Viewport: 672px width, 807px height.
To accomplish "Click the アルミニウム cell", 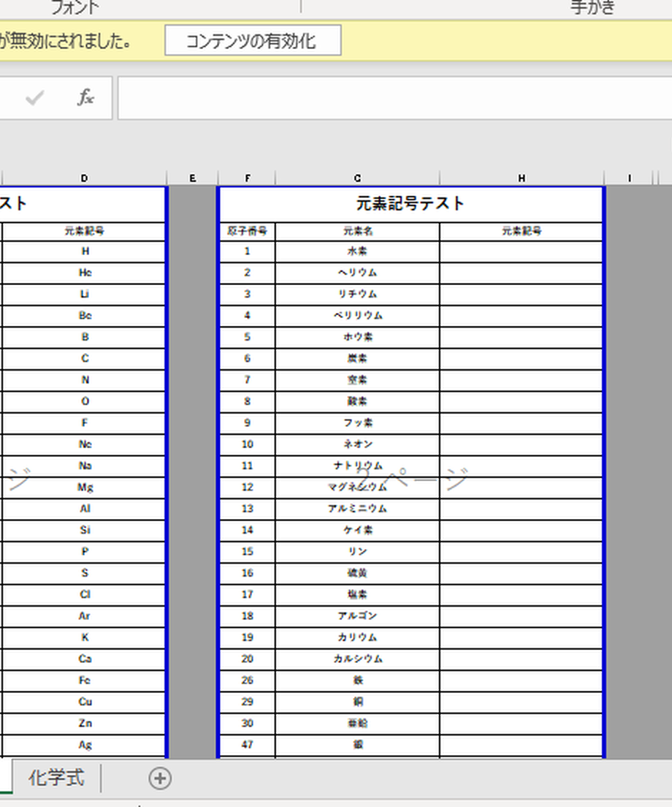I will point(357,509).
